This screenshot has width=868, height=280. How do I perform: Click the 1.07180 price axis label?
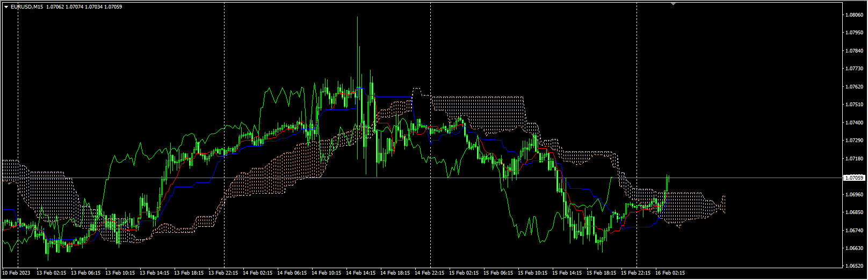point(854,159)
